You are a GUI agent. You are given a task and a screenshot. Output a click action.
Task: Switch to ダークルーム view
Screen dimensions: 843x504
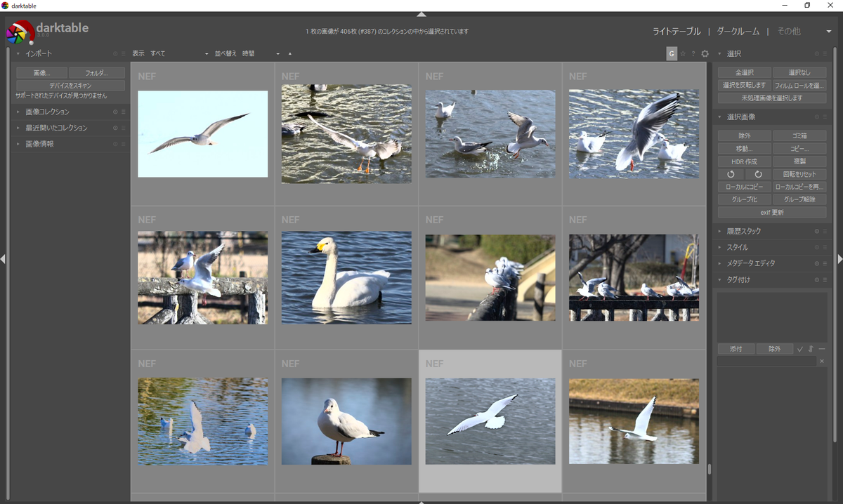(x=738, y=31)
